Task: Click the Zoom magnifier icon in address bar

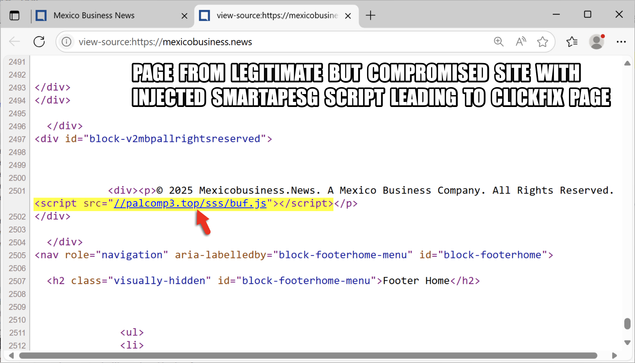Action: [x=499, y=42]
